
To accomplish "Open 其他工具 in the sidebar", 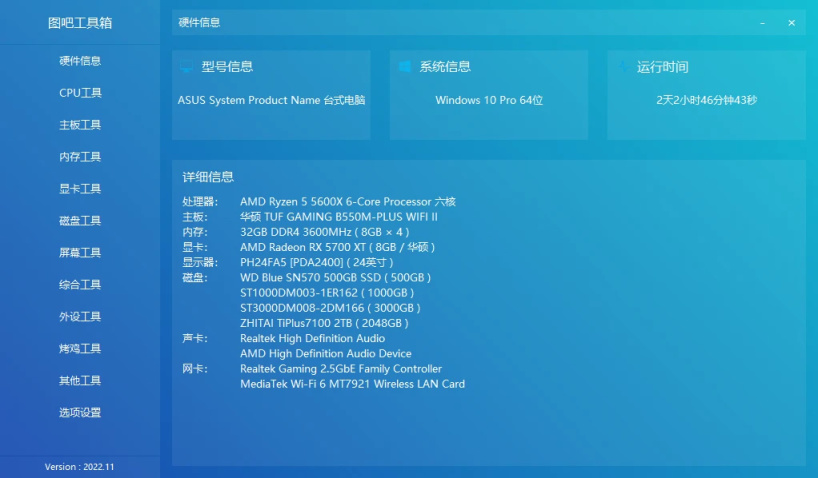I will point(80,380).
